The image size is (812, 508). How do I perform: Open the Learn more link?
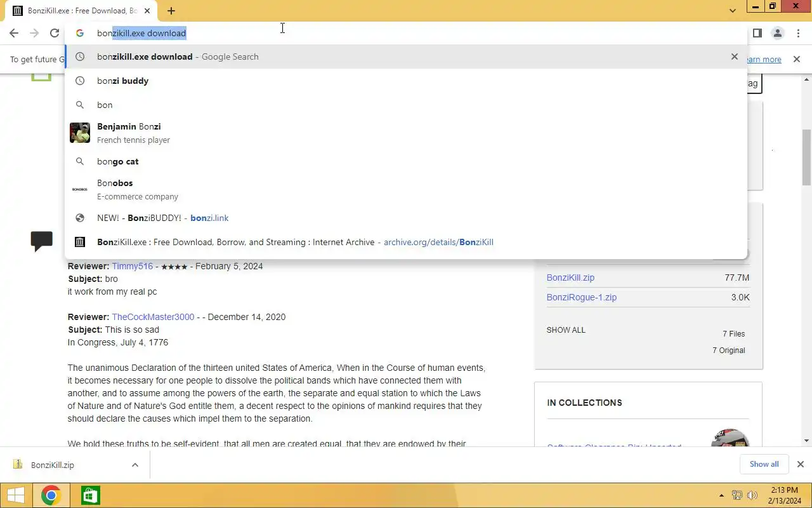coord(764,59)
